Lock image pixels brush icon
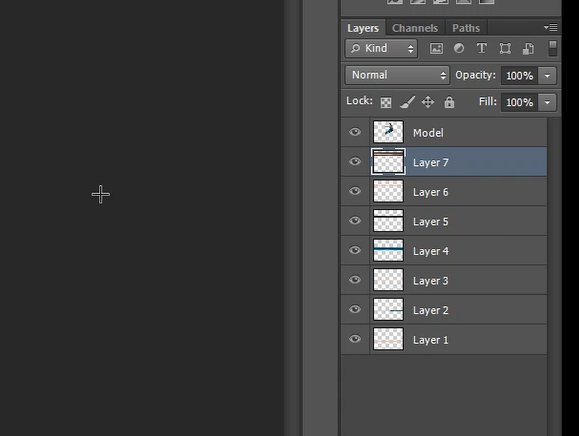579x436 pixels. pyautogui.click(x=407, y=102)
